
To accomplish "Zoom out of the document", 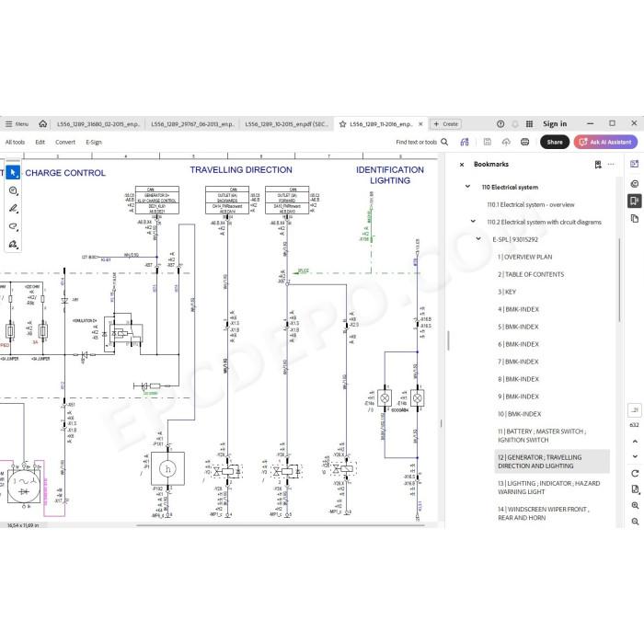I will coord(635,522).
